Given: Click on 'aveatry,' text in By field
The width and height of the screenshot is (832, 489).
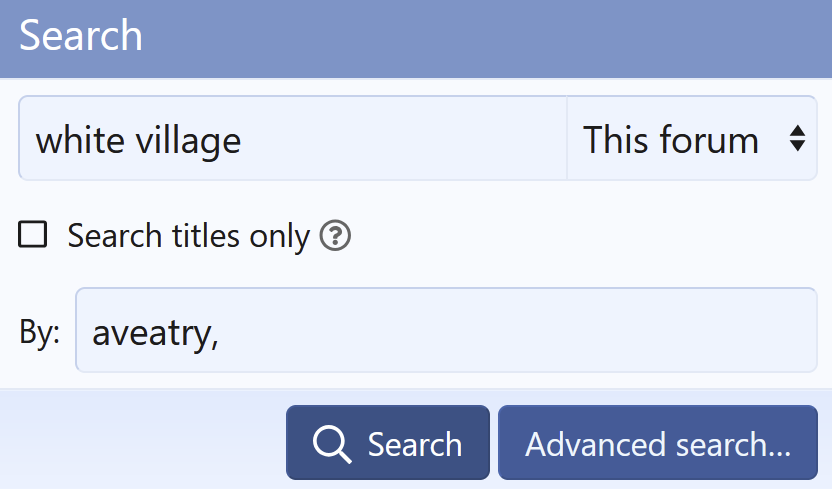Looking at the screenshot, I should [x=155, y=332].
